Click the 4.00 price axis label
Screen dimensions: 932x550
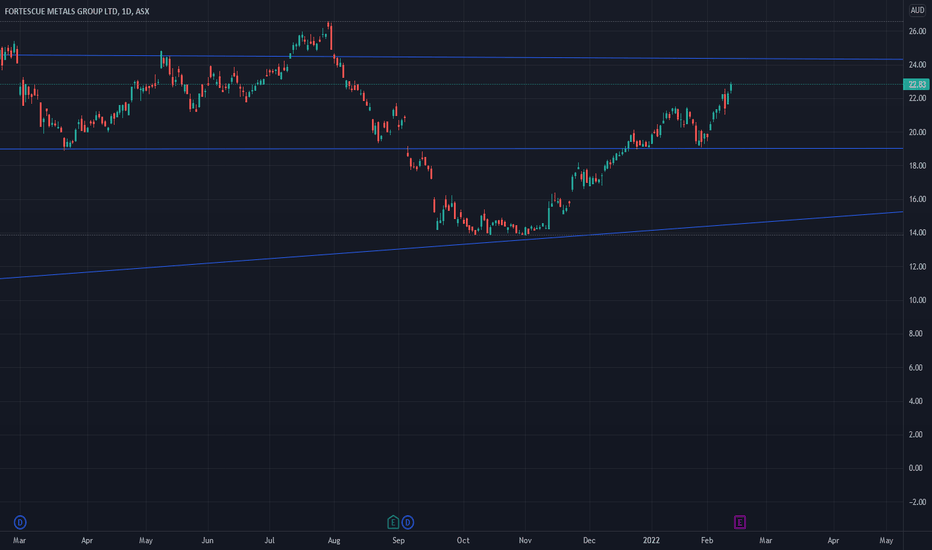click(916, 401)
